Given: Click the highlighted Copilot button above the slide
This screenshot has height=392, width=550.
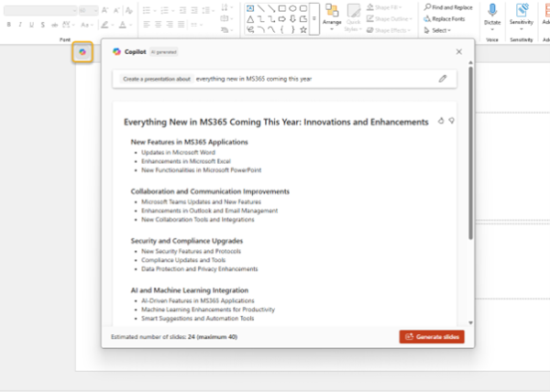Looking at the screenshot, I should pyautogui.click(x=82, y=52).
